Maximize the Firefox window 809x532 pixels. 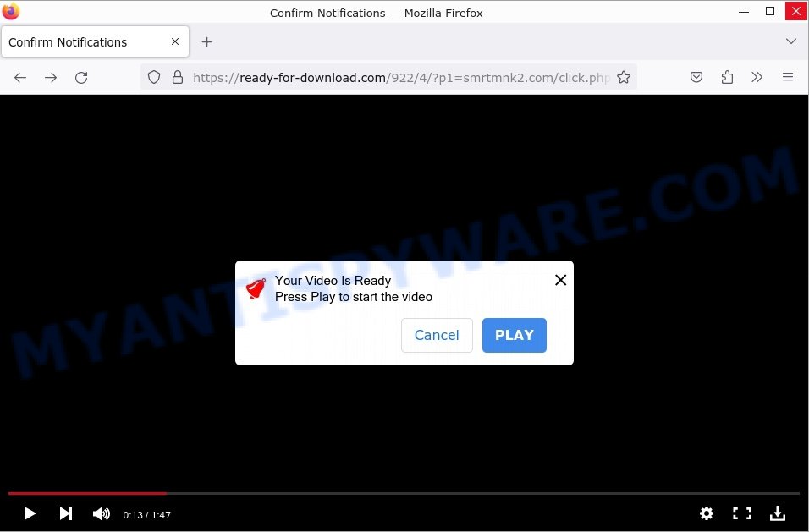tap(770, 11)
